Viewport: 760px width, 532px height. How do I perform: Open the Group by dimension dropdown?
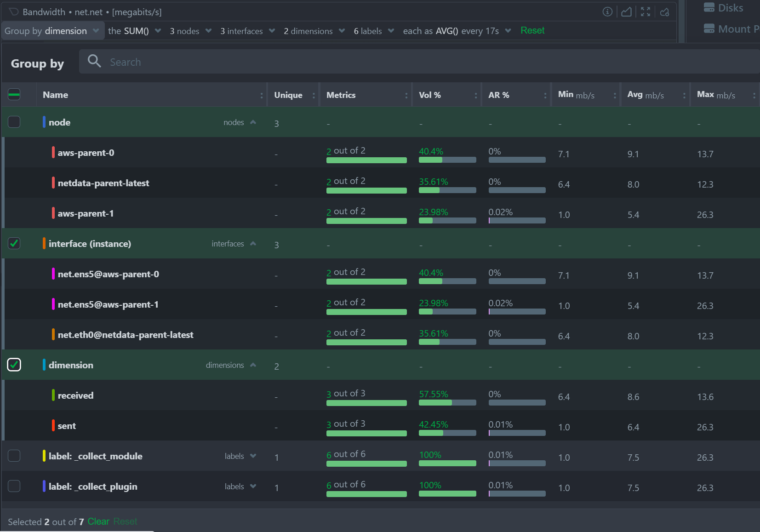coord(51,31)
